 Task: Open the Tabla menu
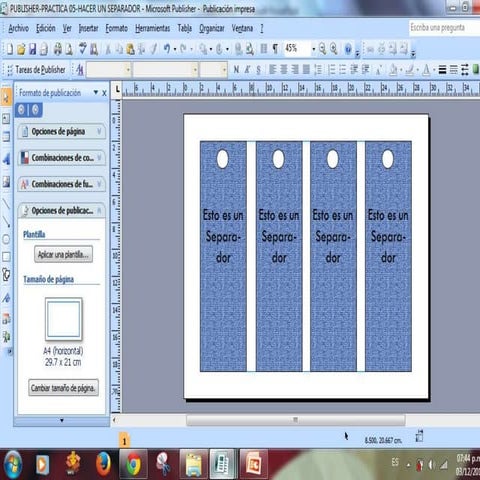tap(184, 28)
